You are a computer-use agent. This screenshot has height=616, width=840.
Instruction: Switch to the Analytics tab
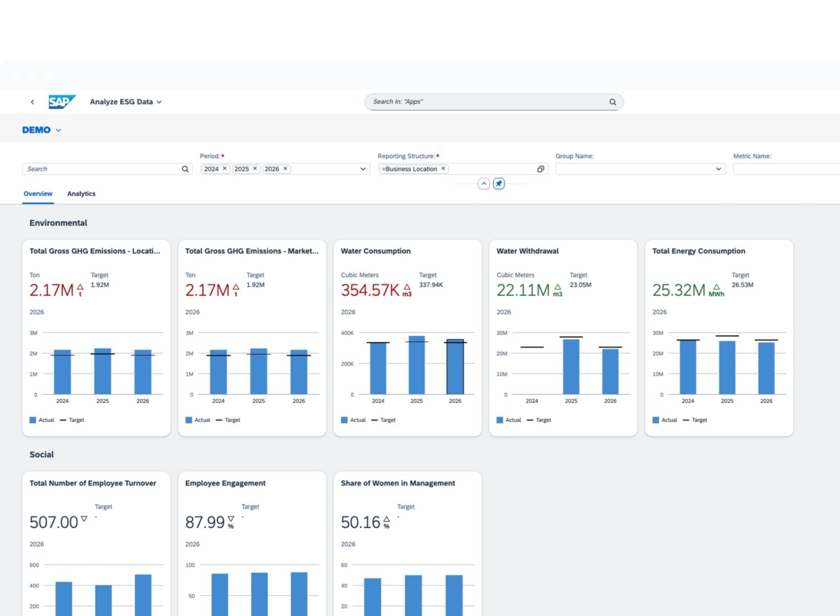(x=81, y=194)
